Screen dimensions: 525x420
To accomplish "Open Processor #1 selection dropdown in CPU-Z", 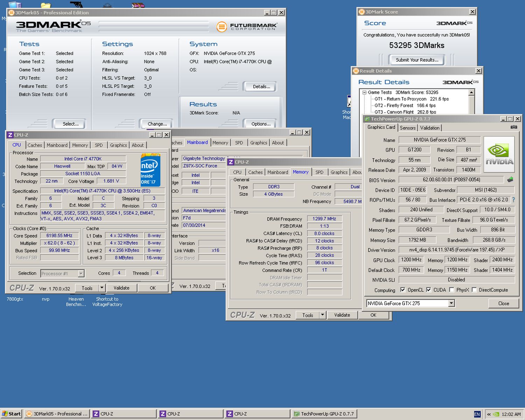I will 81,273.
